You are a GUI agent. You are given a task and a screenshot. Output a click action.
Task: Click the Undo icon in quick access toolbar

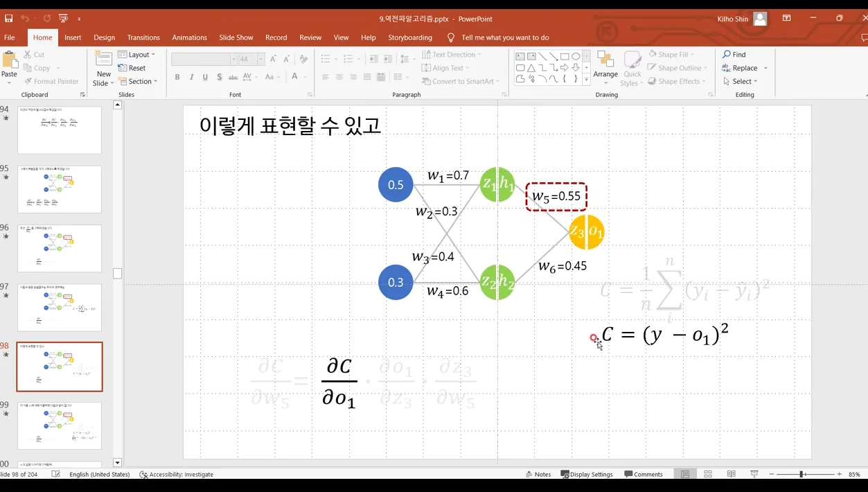coord(25,19)
